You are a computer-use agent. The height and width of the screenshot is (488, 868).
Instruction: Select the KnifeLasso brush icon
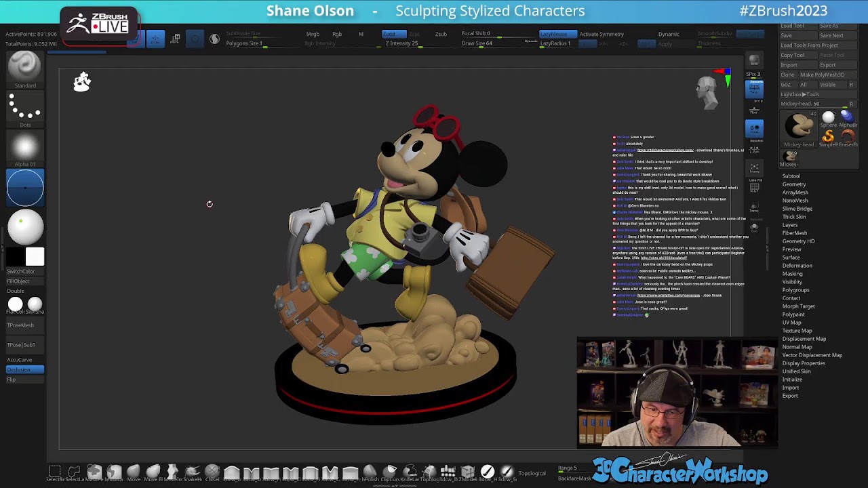(410, 472)
